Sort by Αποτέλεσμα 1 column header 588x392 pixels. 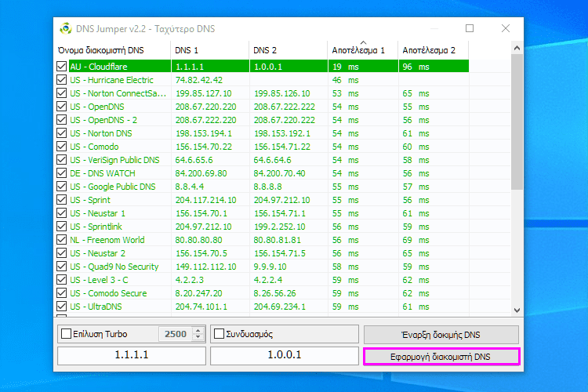tap(363, 50)
